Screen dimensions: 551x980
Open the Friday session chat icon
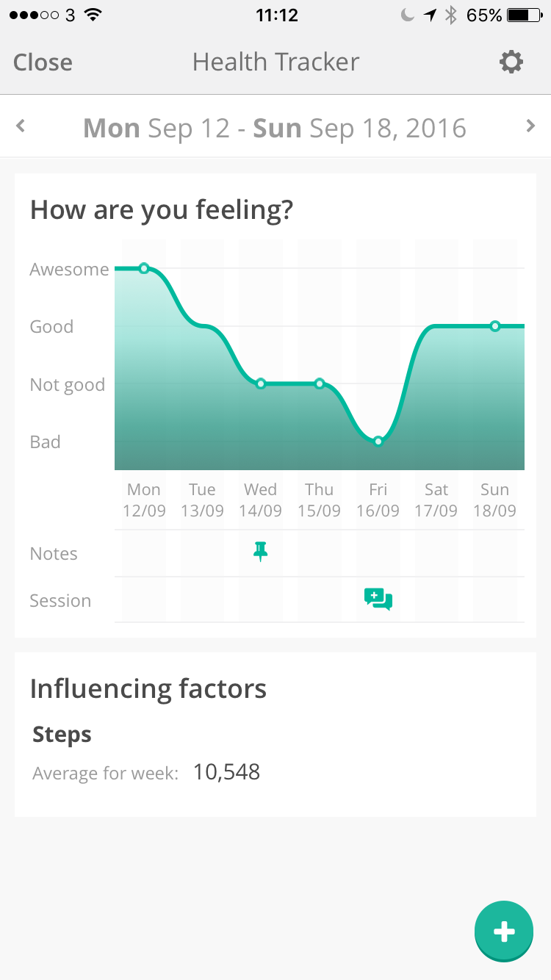pyautogui.click(x=378, y=599)
